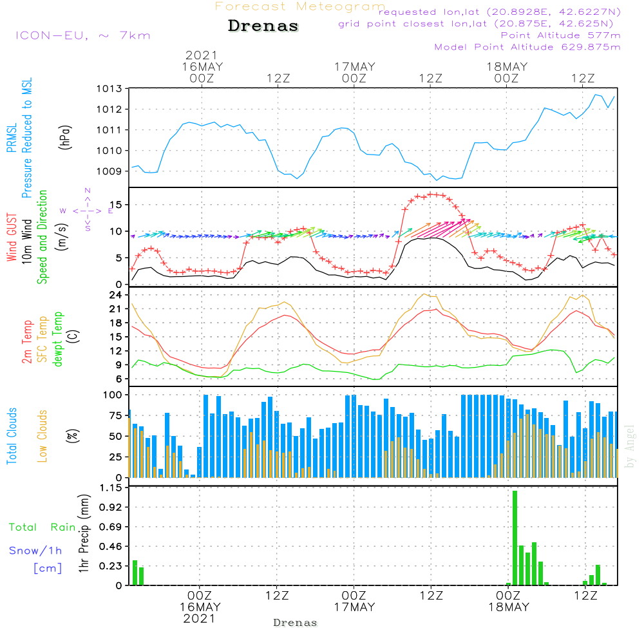Click the (hPa) unit label
The image size is (644, 644).
(64, 137)
